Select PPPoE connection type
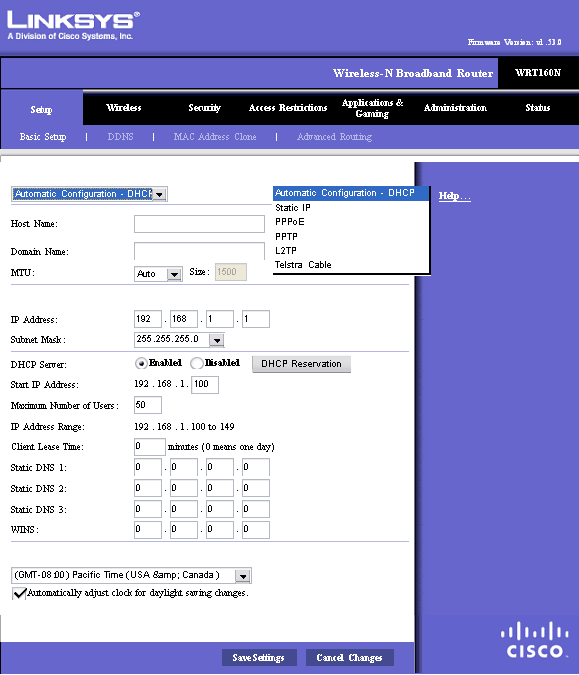Image resolution: width=579 pixels, height=675 pixels. pyautogui.click(x=351, y=222)
